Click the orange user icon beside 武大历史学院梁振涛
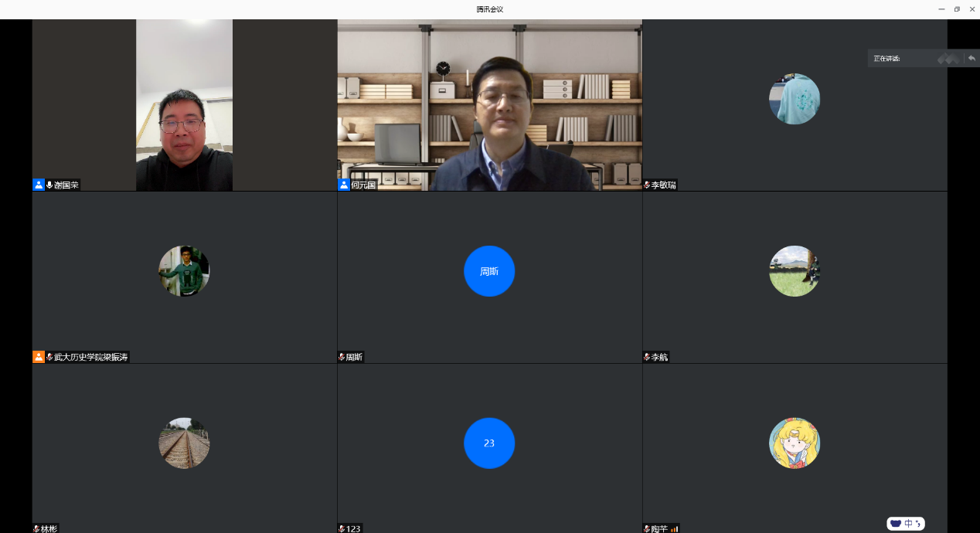 [39, 357]
